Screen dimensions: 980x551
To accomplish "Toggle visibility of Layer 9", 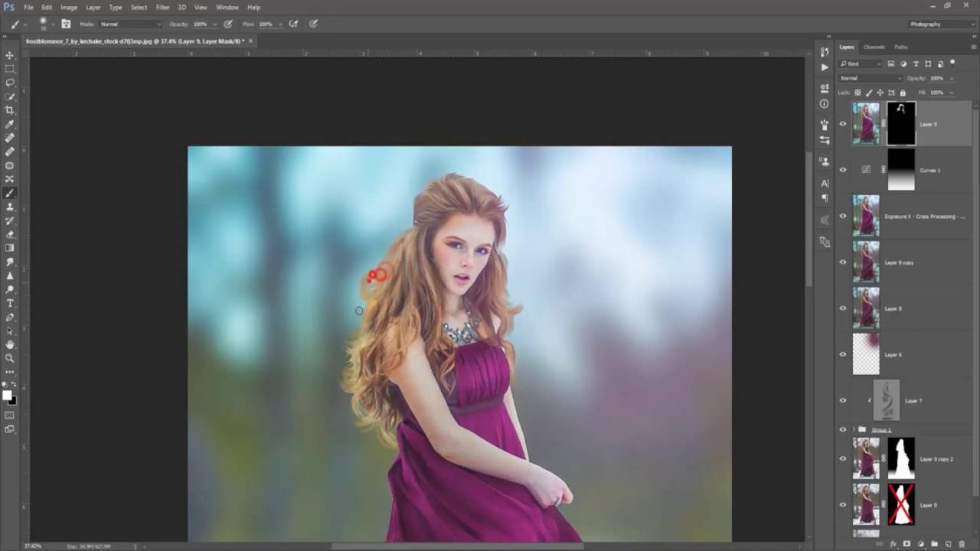I will pyautogui.click(x=843, y=124).
